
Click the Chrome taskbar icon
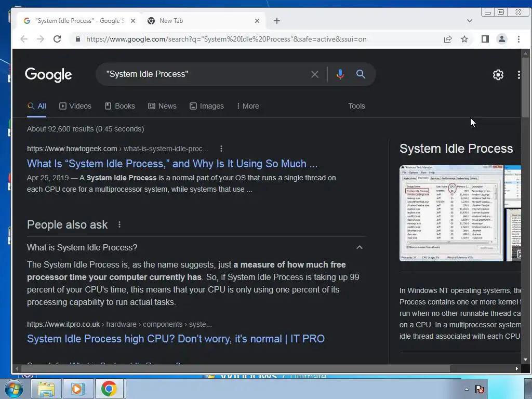[109, 389]
